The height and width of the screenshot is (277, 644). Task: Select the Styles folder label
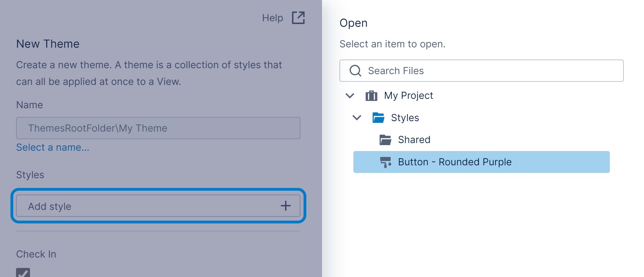405,118
